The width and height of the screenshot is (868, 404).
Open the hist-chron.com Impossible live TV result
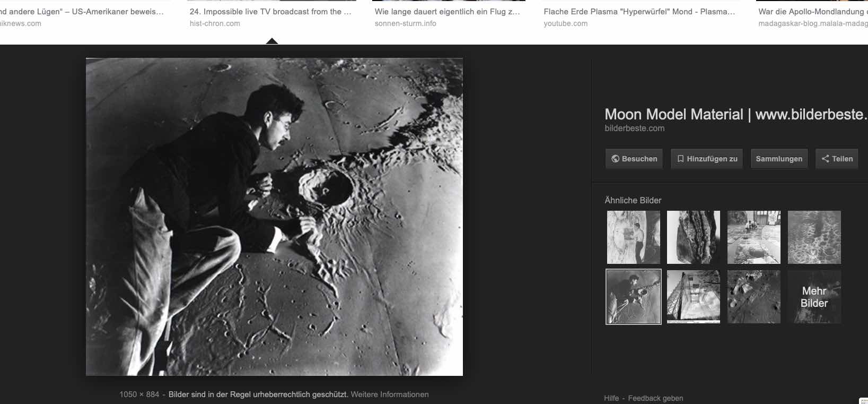click(x=270, y=17)
